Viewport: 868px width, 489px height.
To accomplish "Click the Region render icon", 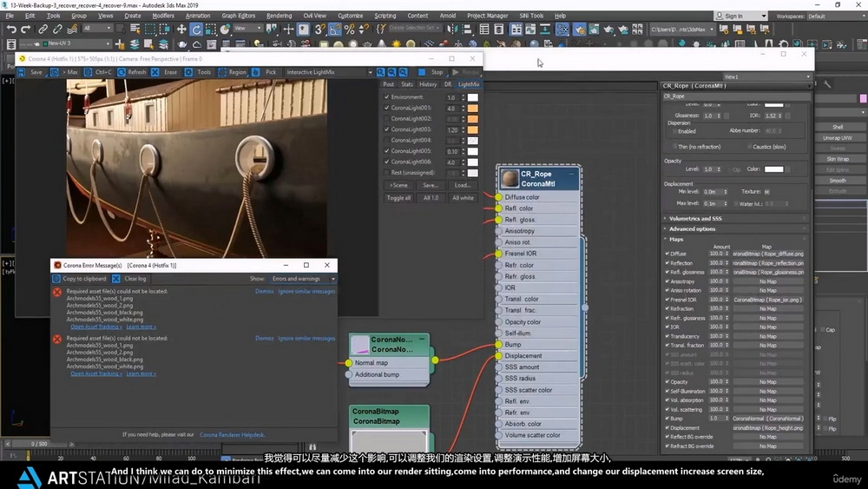I will [x=222, y=72].
